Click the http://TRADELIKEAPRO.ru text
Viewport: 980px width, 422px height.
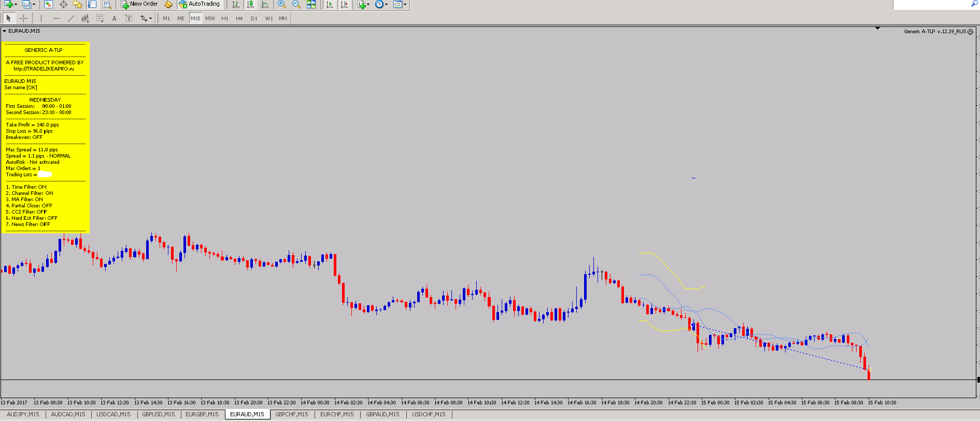[x=44, y=69]
